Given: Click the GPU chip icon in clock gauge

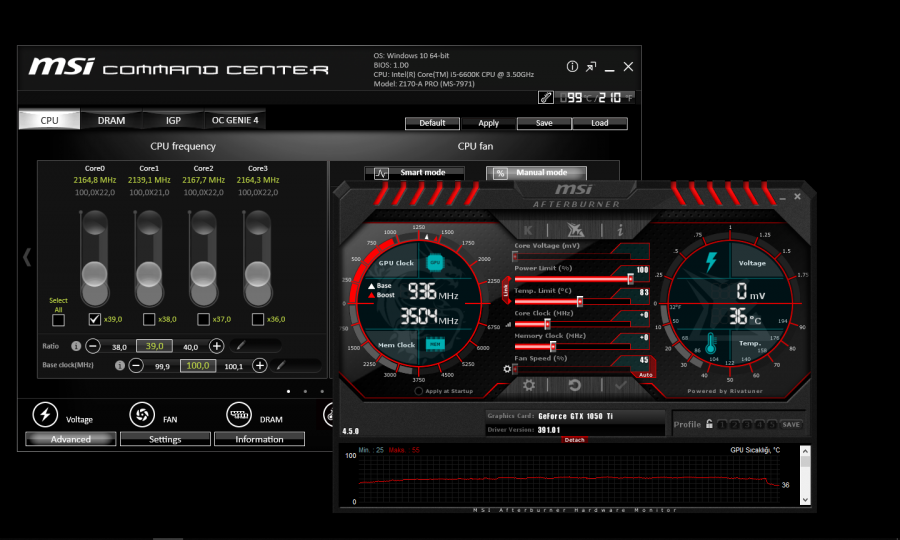Looking at the screenshot, I should coord(435,263).
